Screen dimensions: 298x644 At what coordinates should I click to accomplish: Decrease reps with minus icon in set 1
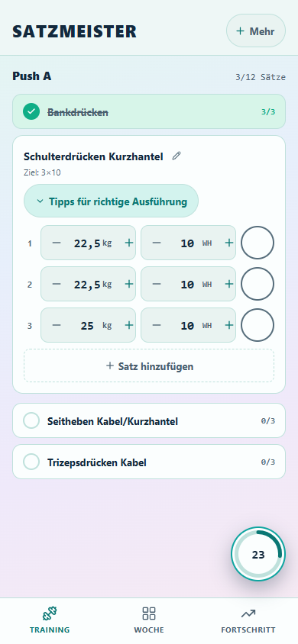point(157,243)
